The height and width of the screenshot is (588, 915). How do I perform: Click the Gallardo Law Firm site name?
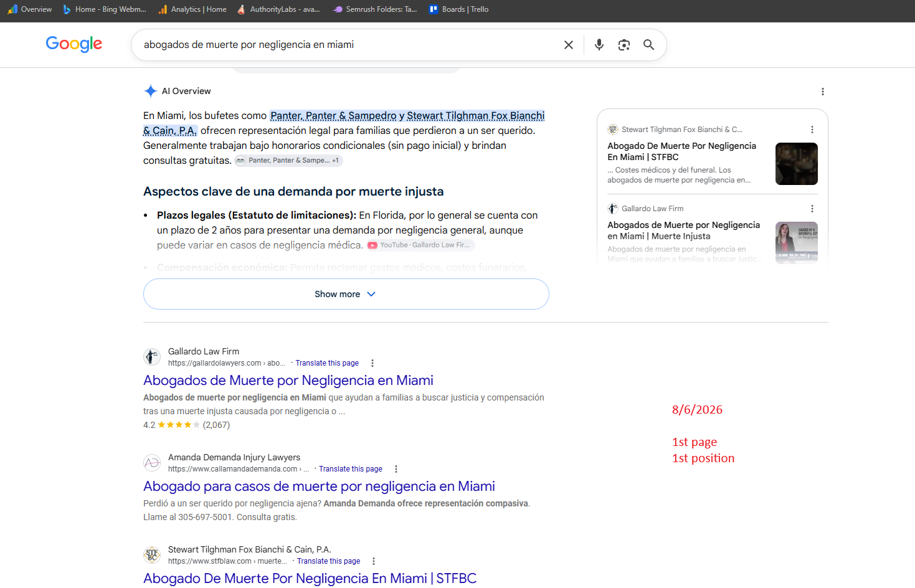[204, 351]
